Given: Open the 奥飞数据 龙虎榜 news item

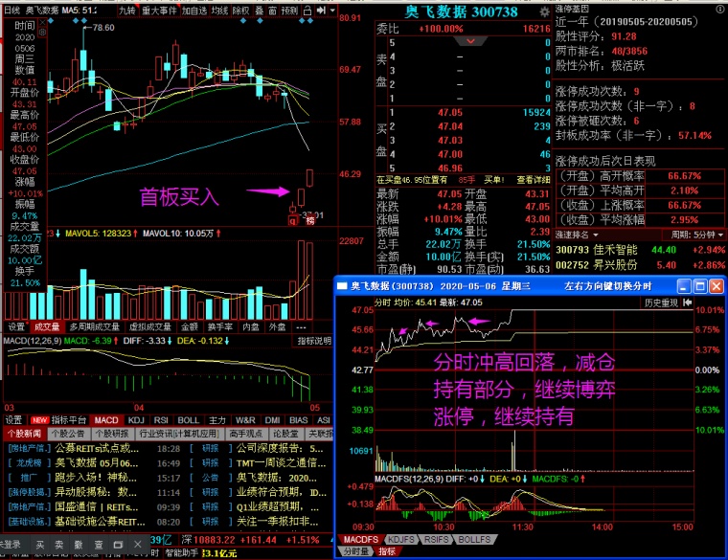Looking at the screenshot, I should (96, 463).
